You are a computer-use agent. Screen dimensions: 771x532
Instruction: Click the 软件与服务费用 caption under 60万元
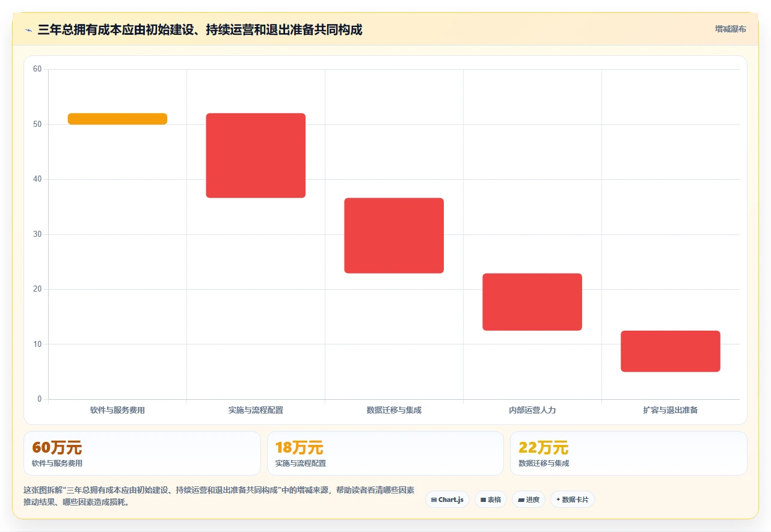pos(57,463)
